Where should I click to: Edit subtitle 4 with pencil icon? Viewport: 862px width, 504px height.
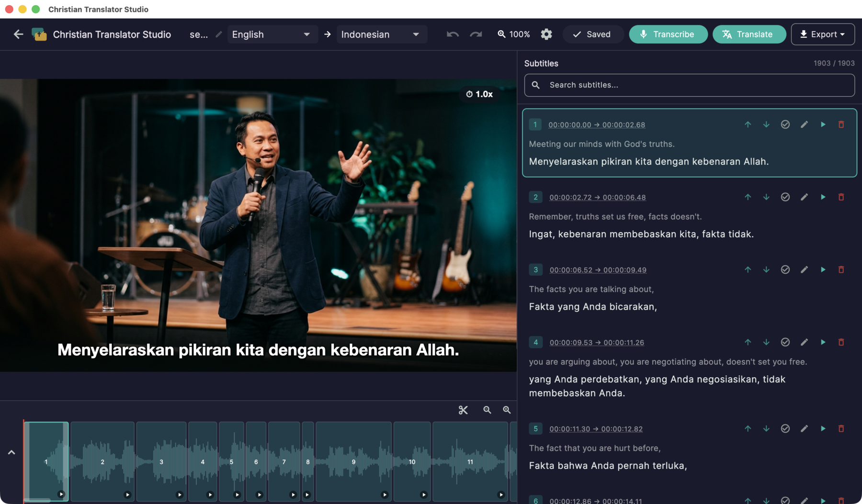point(804,342)
